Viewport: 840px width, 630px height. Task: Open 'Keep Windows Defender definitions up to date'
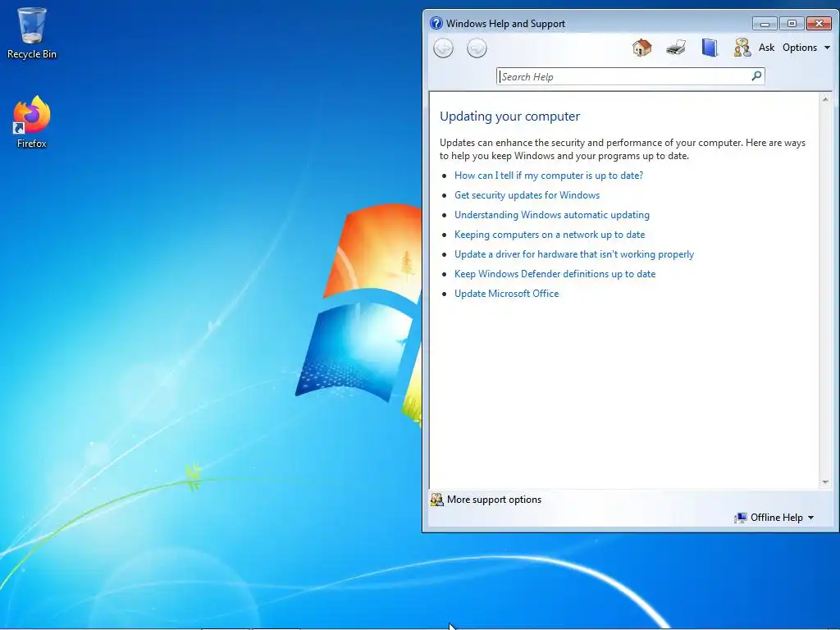point(555,274)
